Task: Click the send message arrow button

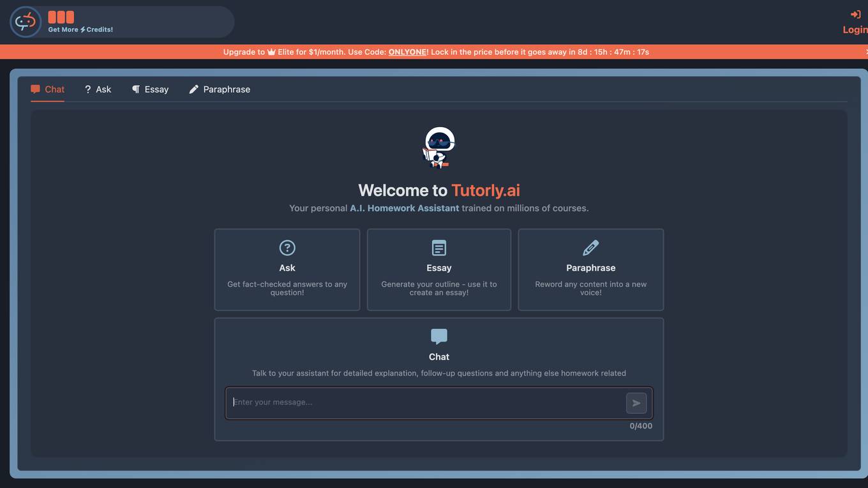Action: coord(636,403)
